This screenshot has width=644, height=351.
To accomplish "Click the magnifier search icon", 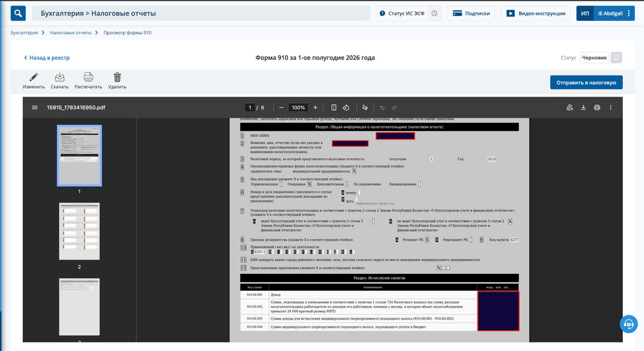I will (18, 13).
